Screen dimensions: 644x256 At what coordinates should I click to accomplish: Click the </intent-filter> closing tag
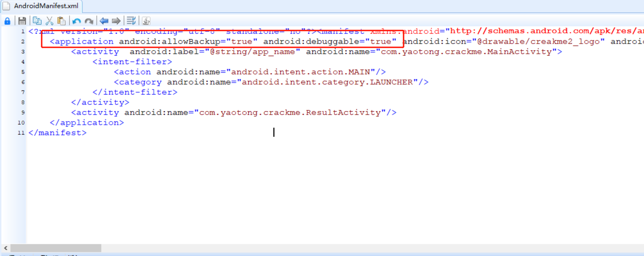click(x=135, y=92)
